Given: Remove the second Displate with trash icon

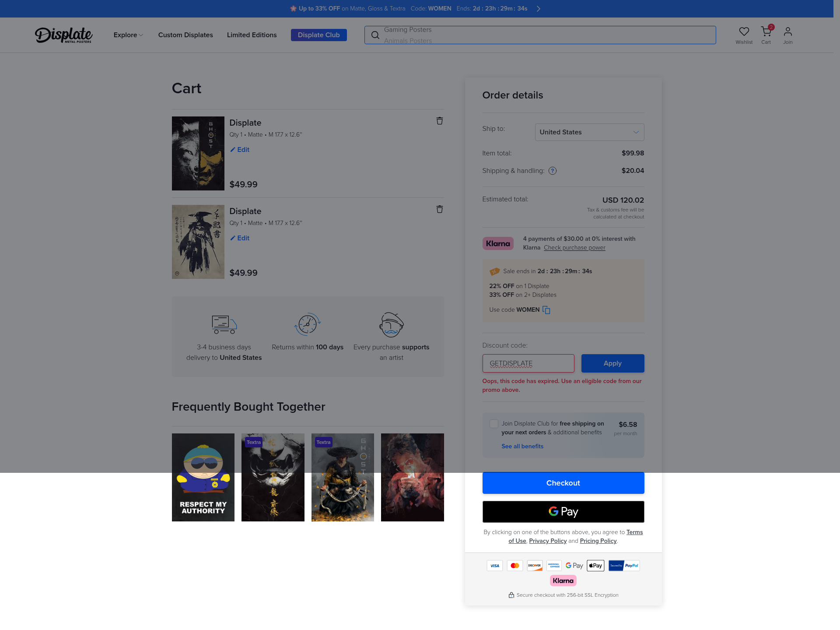Looking at the screenshot, I should tap(439, 209).
